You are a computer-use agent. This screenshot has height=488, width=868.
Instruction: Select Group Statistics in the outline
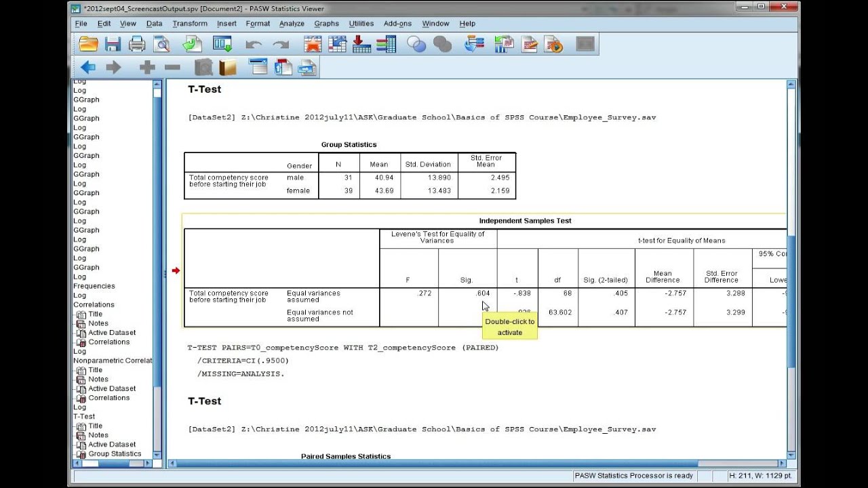115,454
